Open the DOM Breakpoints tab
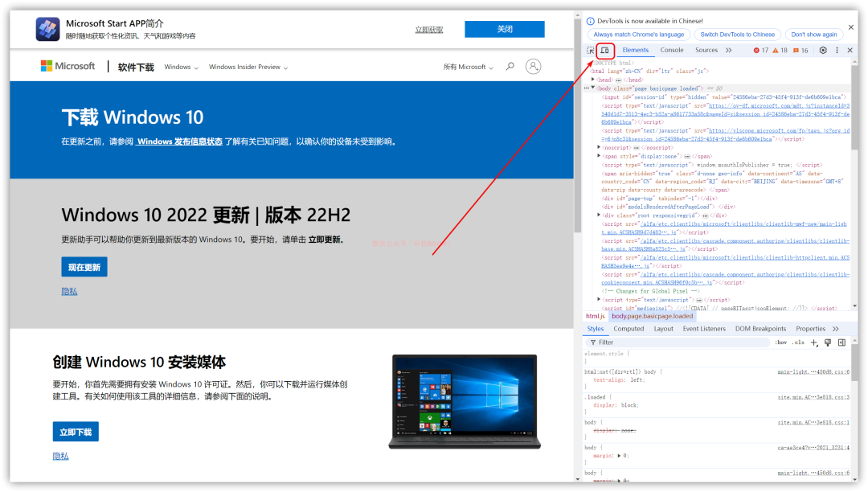Image resolution: width=868 pixels, height=492 pixels. coord(760,329)
